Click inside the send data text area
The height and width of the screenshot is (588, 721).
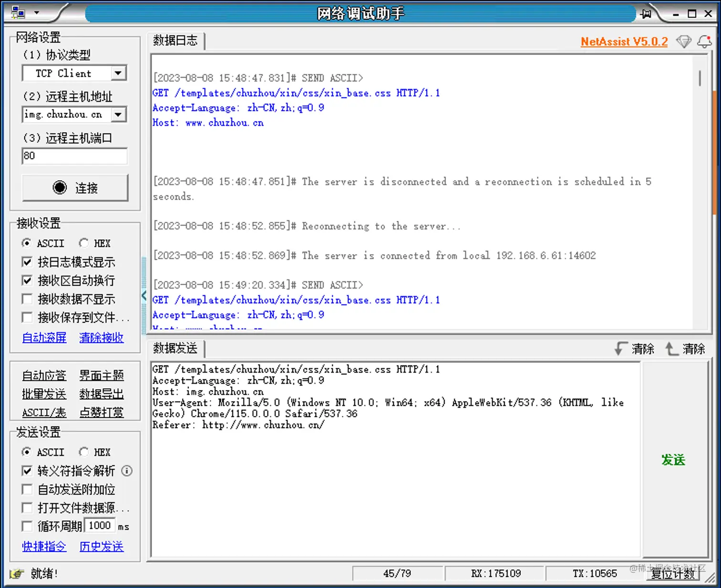[x=396, y=460]
